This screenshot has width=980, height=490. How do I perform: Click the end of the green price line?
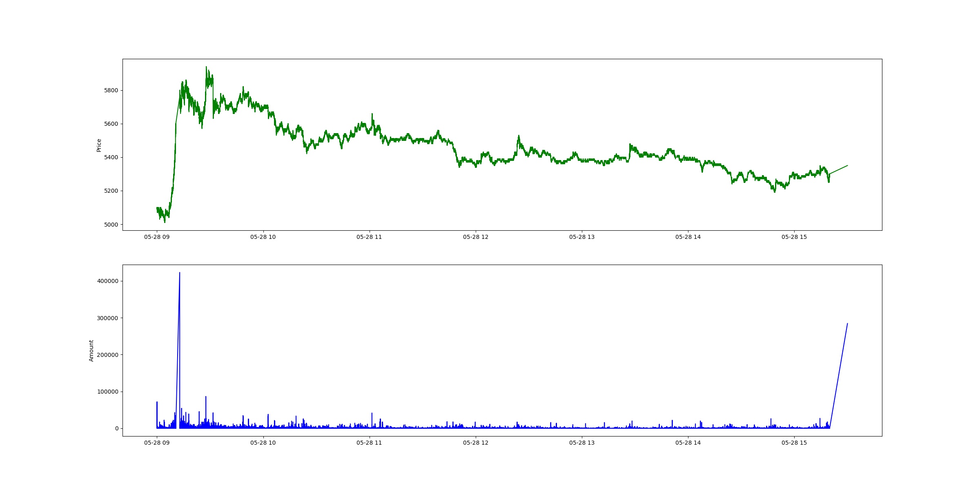[848, 165]
